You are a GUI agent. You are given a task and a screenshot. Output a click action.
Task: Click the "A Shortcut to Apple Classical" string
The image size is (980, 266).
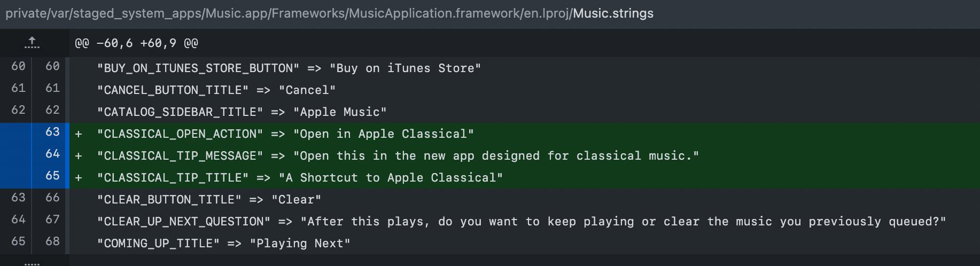391,178
